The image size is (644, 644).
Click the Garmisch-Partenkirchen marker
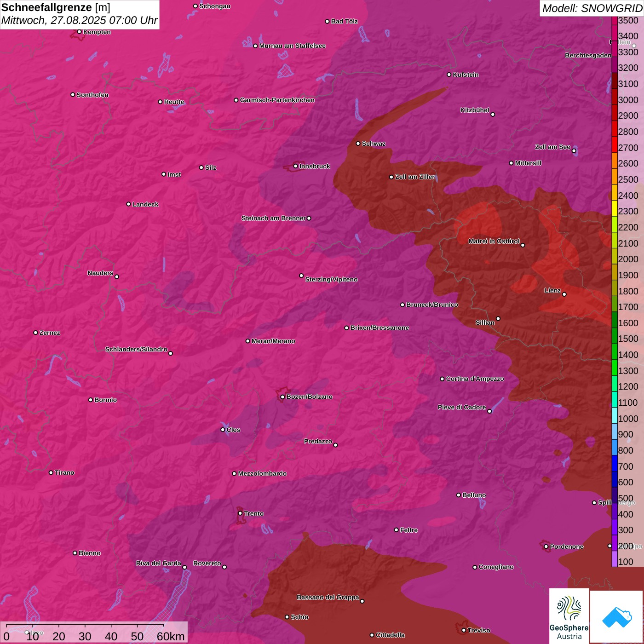pyautogui.click(x=236, y=100)
